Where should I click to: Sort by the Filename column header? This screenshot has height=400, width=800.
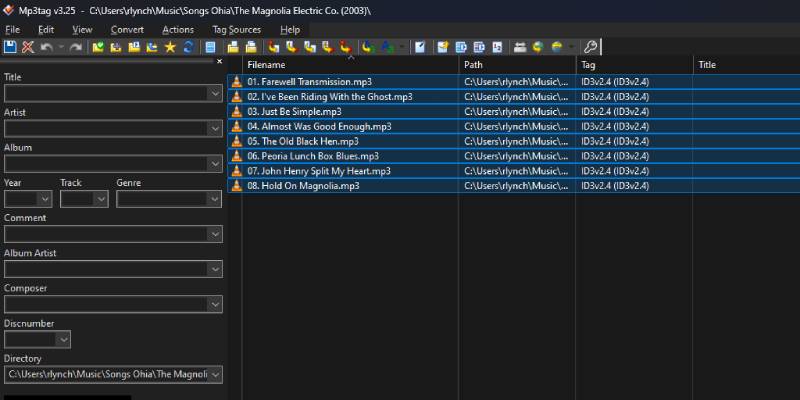[350, 65]
